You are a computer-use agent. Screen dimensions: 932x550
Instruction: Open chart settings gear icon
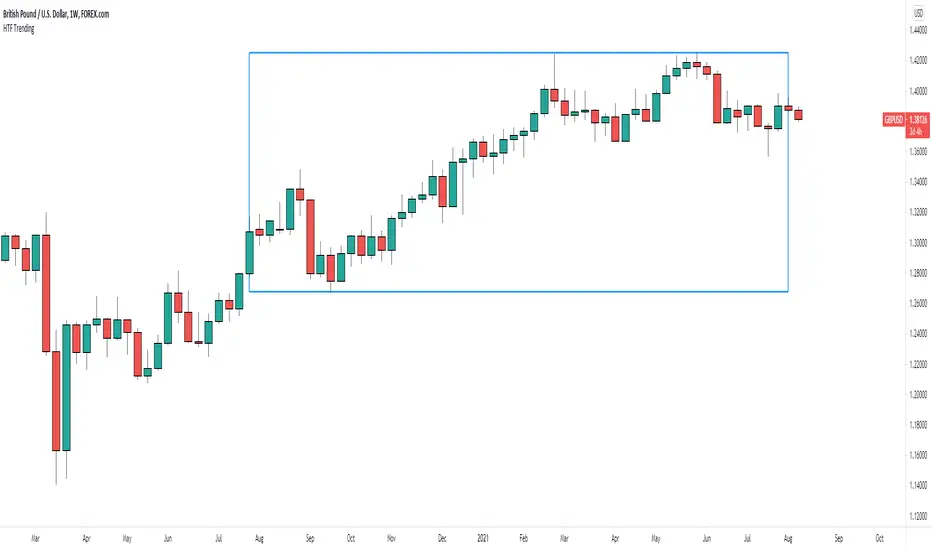tap(919, 535)
